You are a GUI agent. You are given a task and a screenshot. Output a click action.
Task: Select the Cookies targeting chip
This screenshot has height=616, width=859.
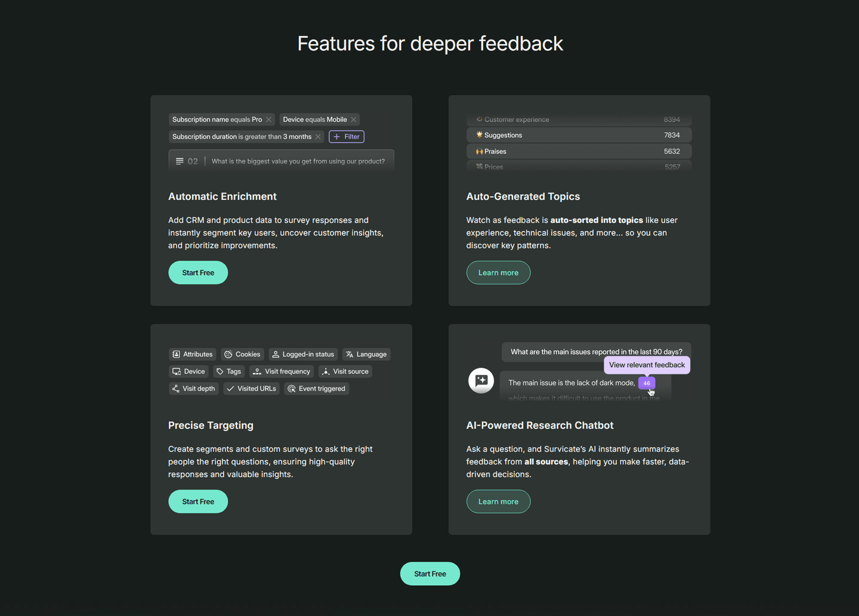click(x=242, y=354)
